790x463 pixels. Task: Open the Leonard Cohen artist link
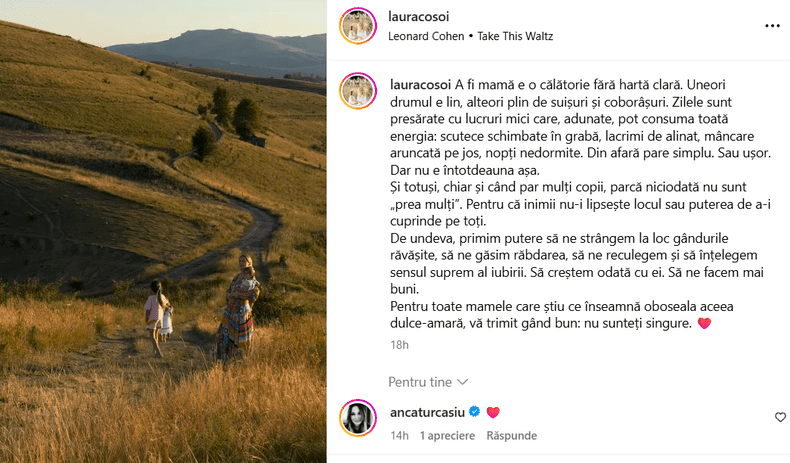point(426,36)
